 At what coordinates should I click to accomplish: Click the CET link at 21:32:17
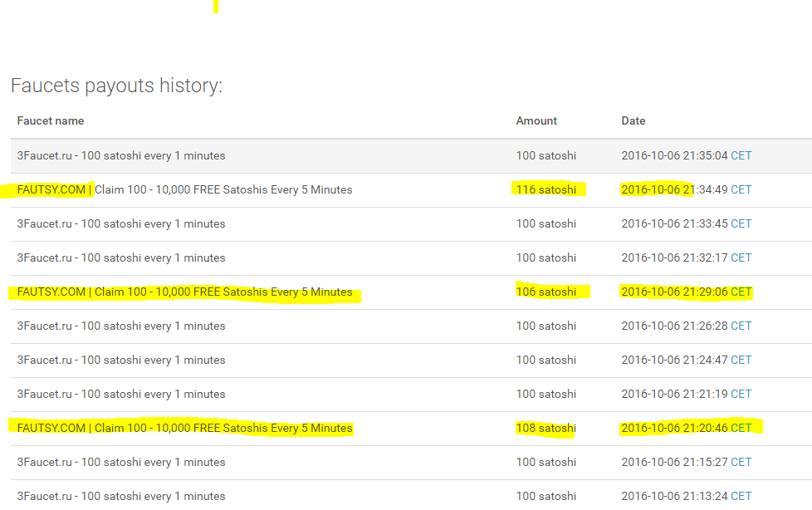(741, 257)
